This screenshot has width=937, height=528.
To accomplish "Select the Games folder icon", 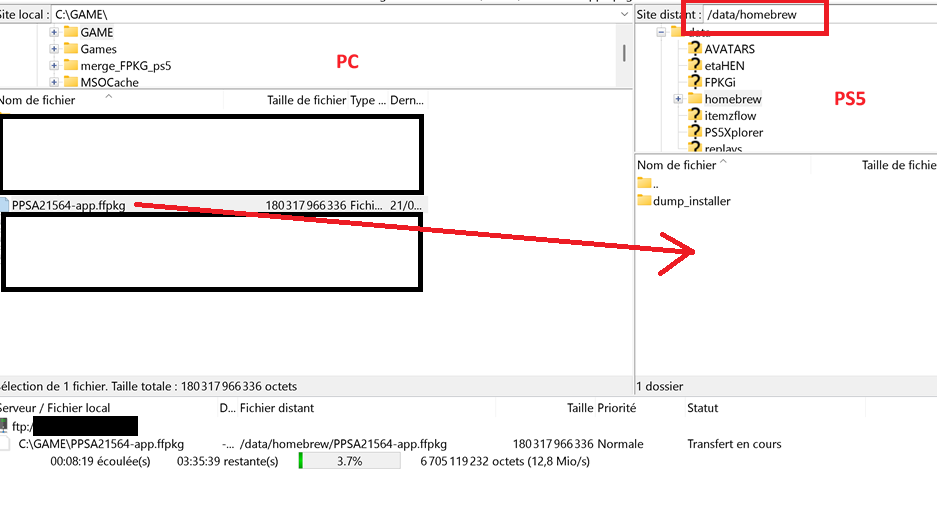I will [71, 48].
